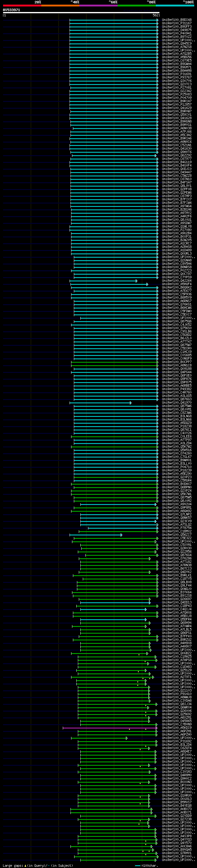Select hit UniRef100_B4YEQ8

pyautogui.click(x=177, y=806)
